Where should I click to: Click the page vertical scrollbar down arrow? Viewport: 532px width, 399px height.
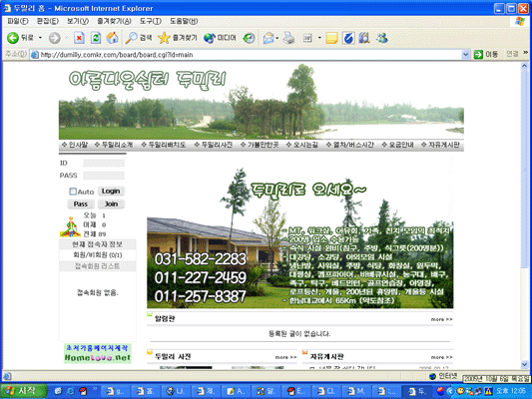pos(525,364)
